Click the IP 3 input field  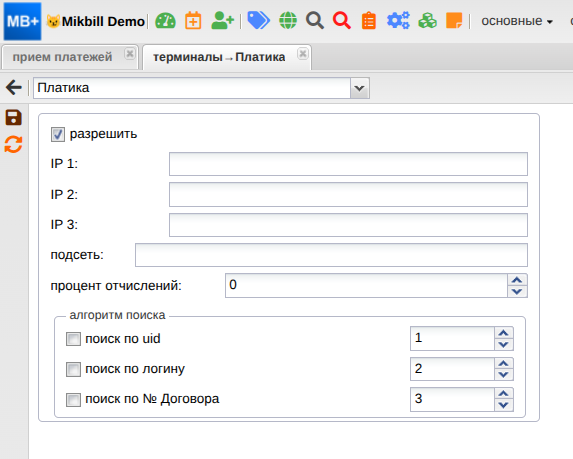[348, 225]
